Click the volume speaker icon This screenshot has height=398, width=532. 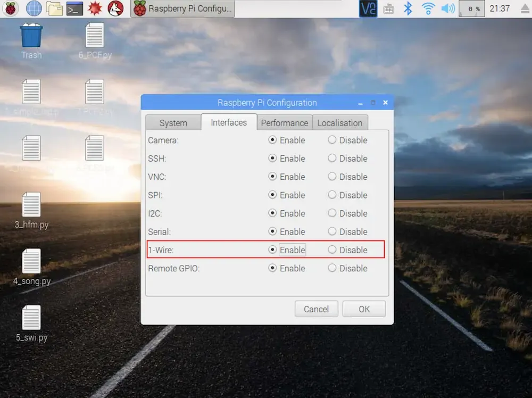(448, 9)
